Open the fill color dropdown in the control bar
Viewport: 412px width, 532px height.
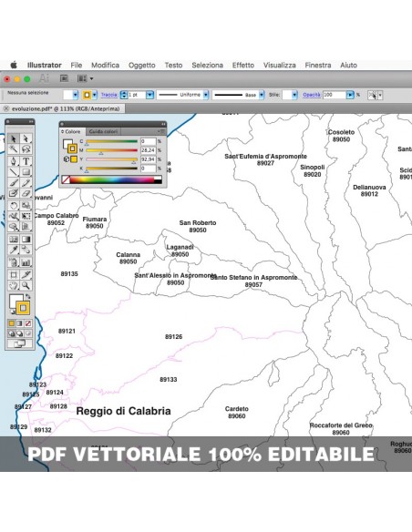[76, 95]
